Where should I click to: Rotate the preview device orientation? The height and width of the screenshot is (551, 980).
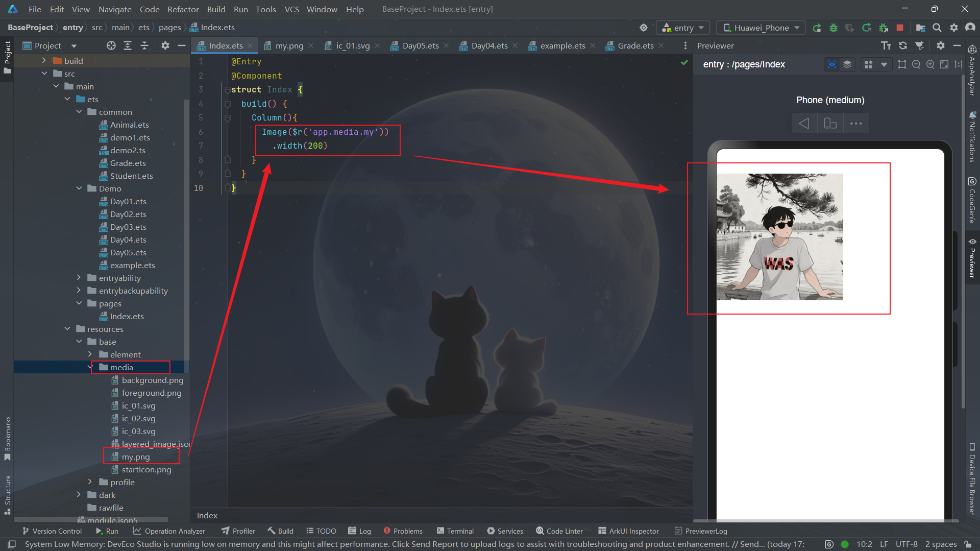coord(830,123)
